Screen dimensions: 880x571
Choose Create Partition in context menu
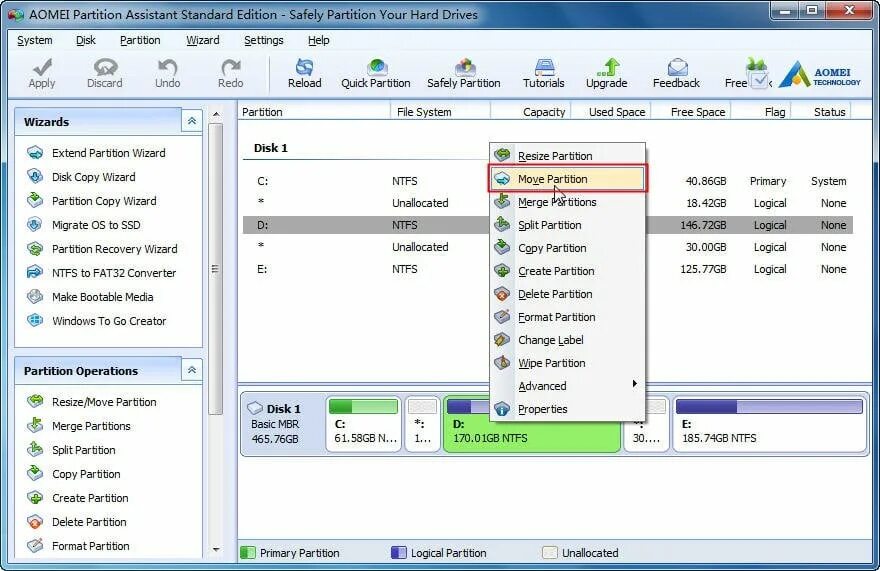(x=567, y=271)
